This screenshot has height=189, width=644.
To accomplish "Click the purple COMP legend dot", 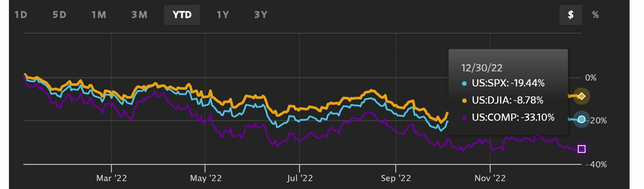I will point(464,118).
